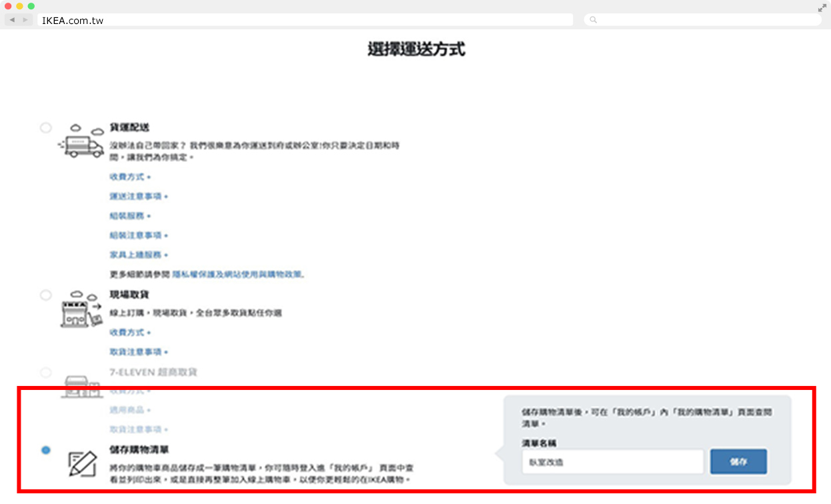The height and width of the screenshot is (504, 831).
Task: Expand the 組裝服務 section
Action: [x=129, y=216]
